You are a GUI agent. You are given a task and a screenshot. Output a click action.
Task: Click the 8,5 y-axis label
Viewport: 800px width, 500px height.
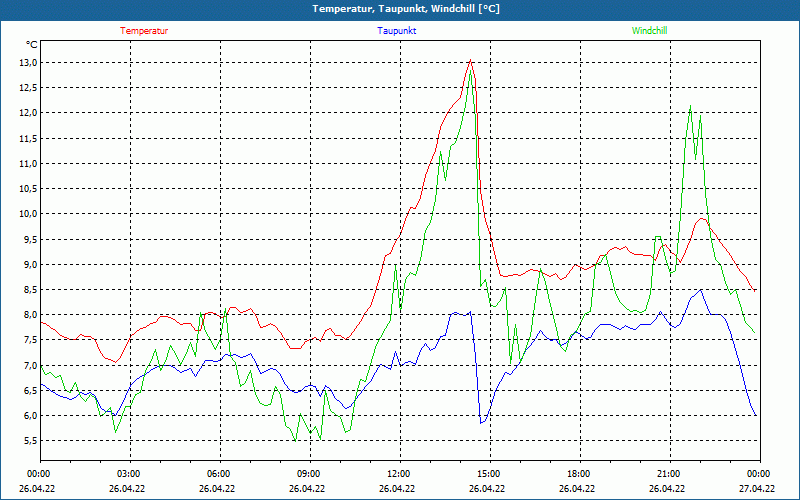coord(31,289)
